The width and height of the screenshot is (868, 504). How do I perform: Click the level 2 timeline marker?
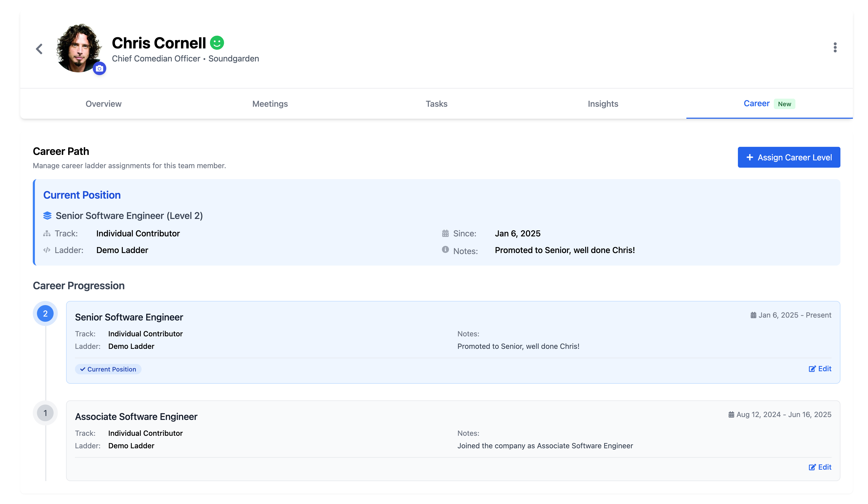coord(45,313)
